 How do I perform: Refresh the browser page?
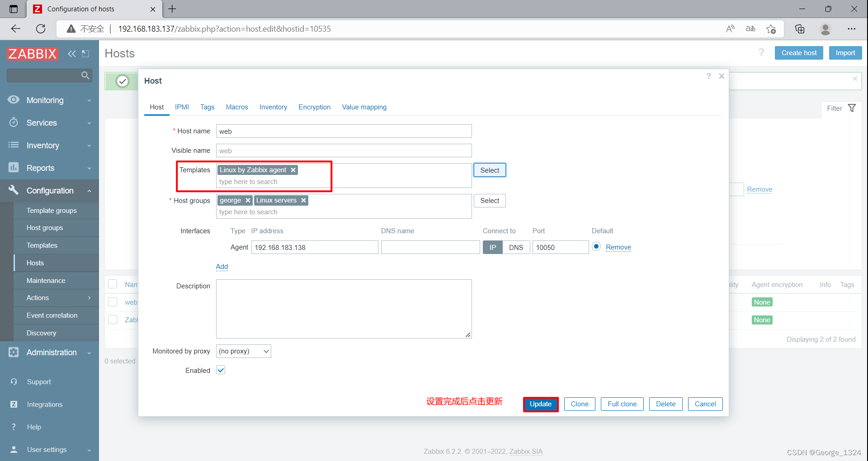tap(41, 29)
